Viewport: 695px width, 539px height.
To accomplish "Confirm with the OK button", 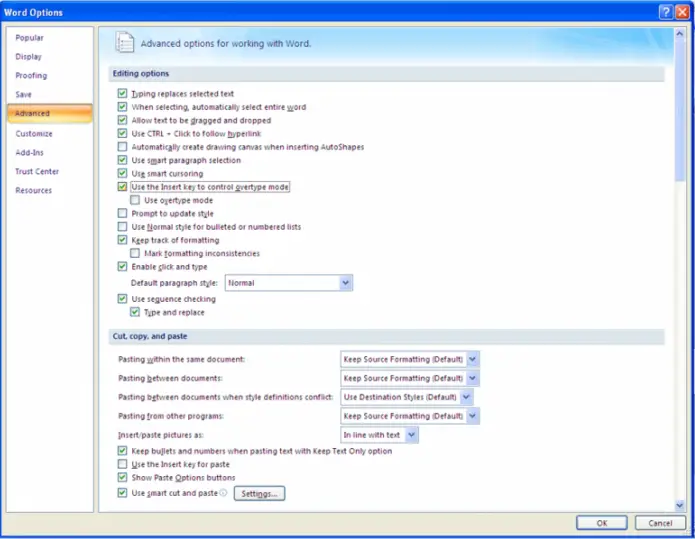I will [601, 523].
